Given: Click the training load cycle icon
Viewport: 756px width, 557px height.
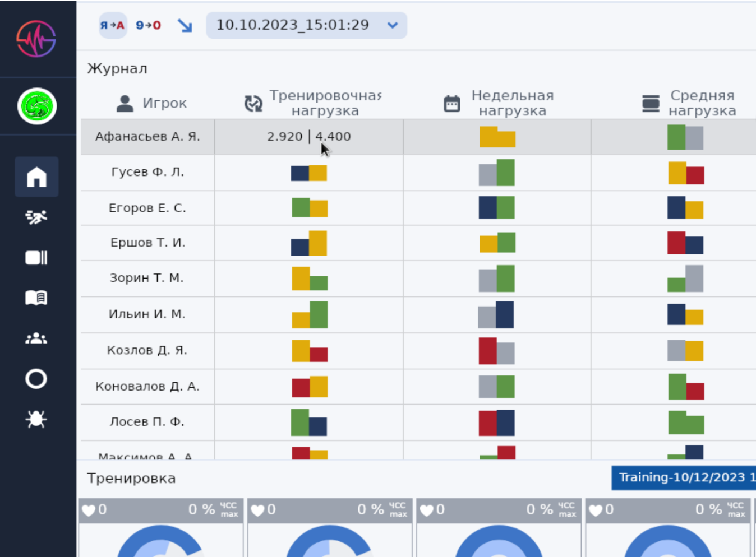Looking at the screenshot, I should point(253,103).
